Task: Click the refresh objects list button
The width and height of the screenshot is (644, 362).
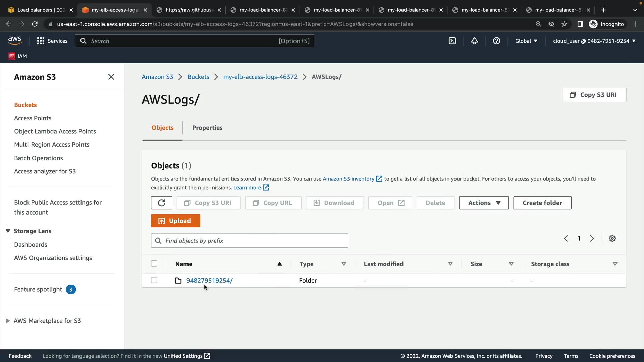Action: [x=161, y=203]
